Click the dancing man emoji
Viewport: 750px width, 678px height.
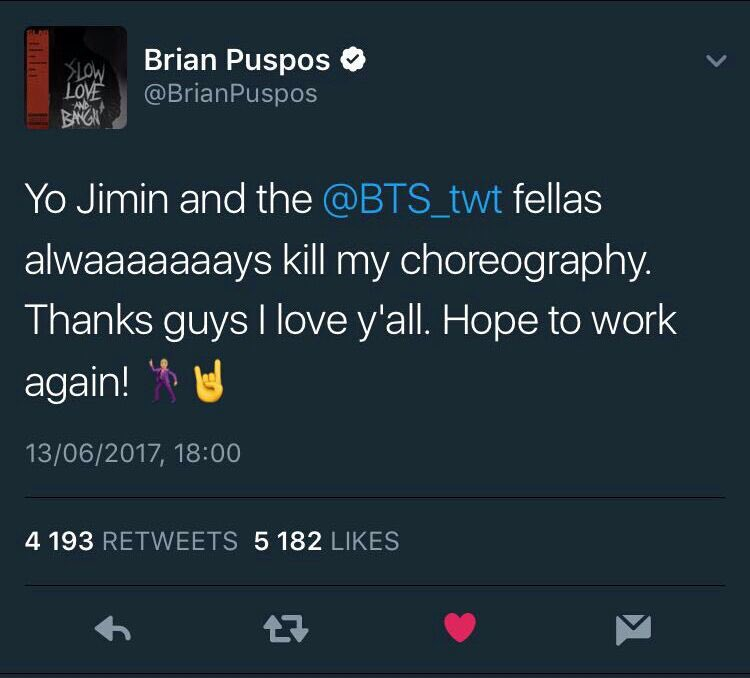[x=164, y=380]
